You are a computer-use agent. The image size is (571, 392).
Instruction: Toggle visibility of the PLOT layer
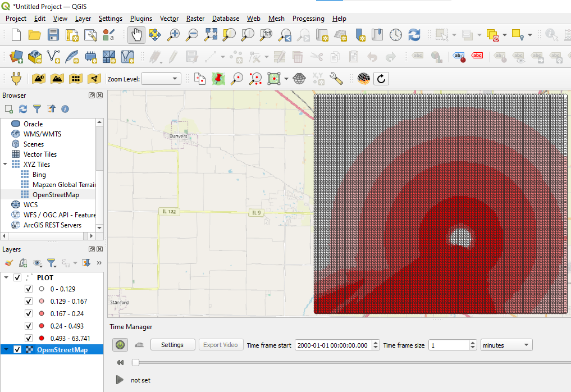(17, 277)
